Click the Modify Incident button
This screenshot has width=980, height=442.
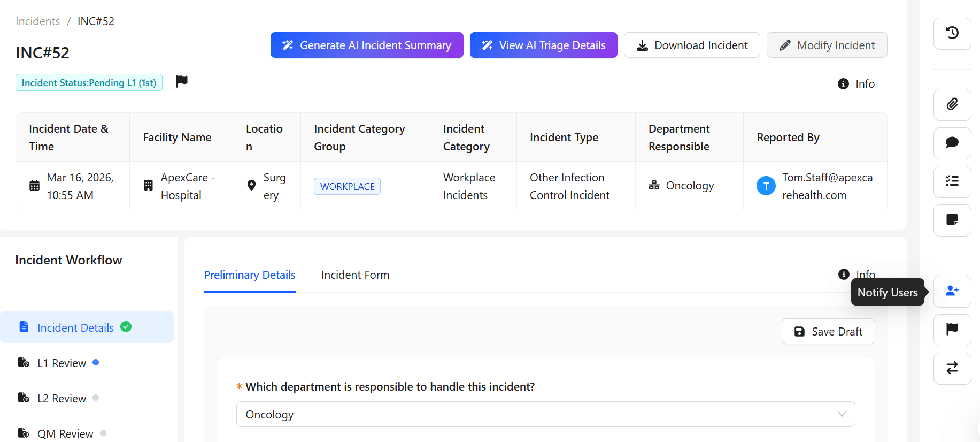[x=827, y=45]
